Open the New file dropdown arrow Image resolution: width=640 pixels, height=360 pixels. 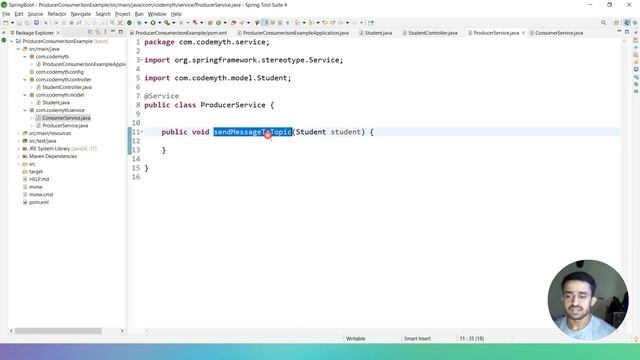[x=12, y=23]
